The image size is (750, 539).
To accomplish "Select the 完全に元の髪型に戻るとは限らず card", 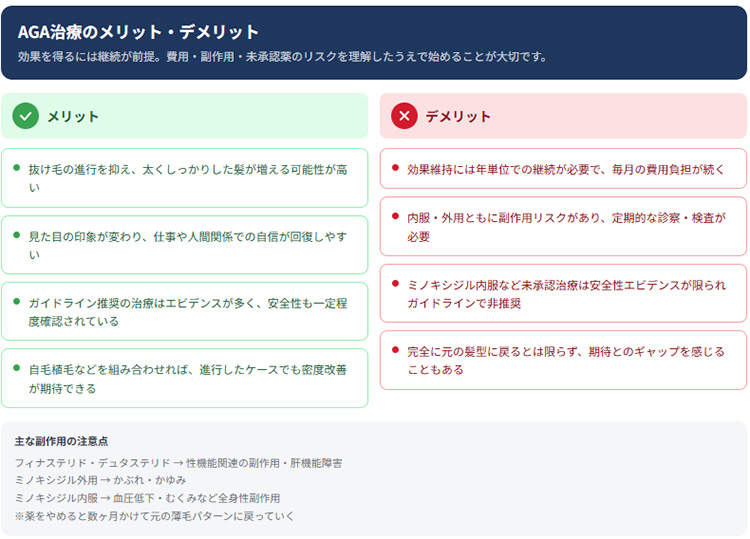I will pos(563,360).
